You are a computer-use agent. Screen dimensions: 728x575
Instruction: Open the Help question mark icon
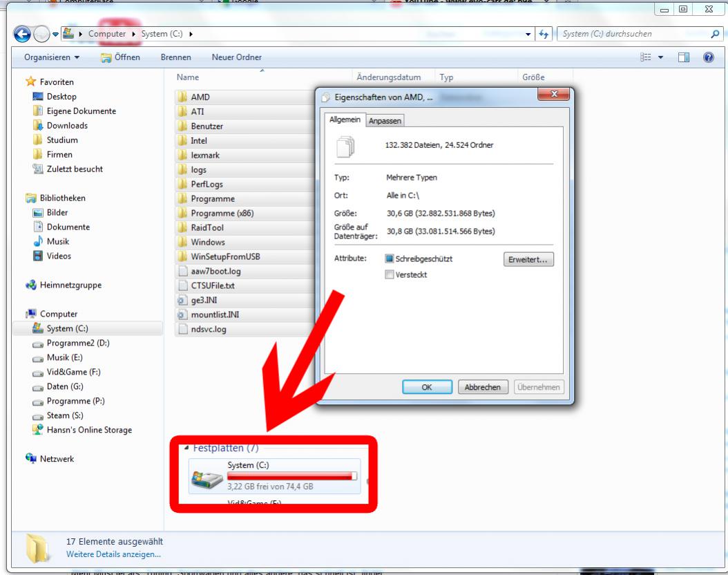(x=708, y=57)
